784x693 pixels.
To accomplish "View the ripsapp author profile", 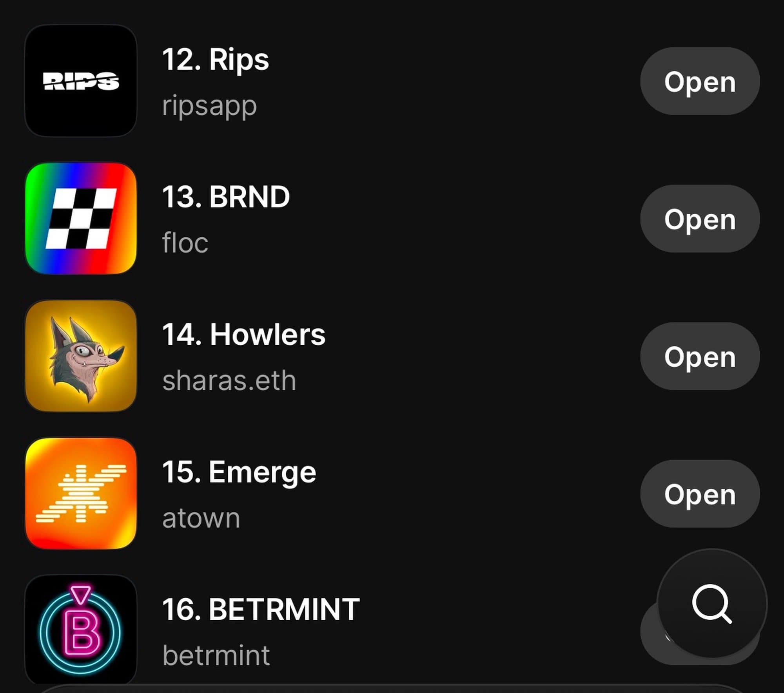I will (209, 106).
